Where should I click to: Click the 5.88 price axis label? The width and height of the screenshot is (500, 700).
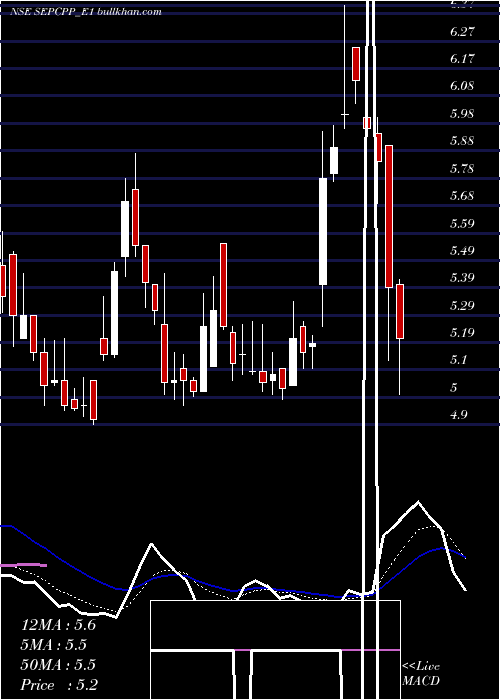click(x=462, y=141)
